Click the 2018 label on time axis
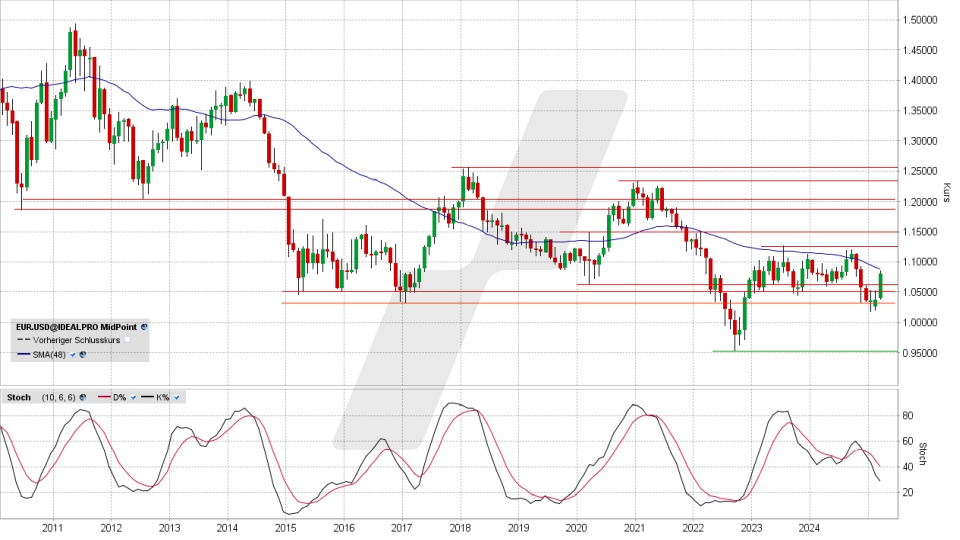This screenshot has width=960, height=540. pyautogui.click(x=460, y=528)
